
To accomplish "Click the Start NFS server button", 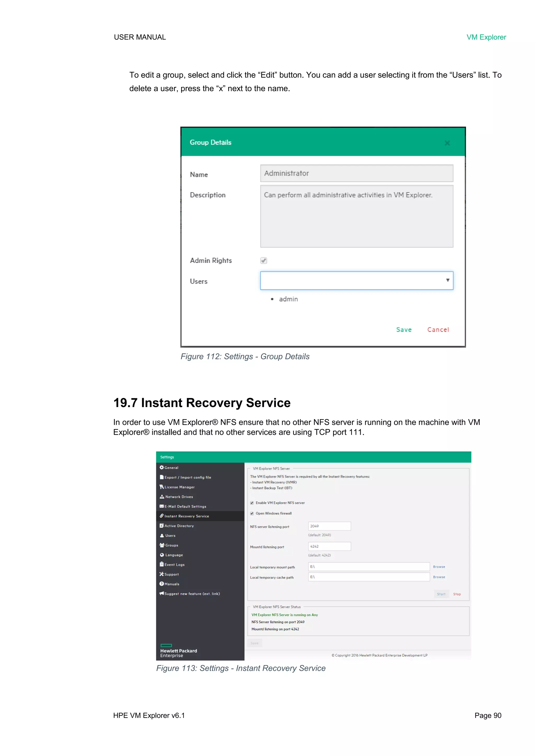I will point(441,594).
